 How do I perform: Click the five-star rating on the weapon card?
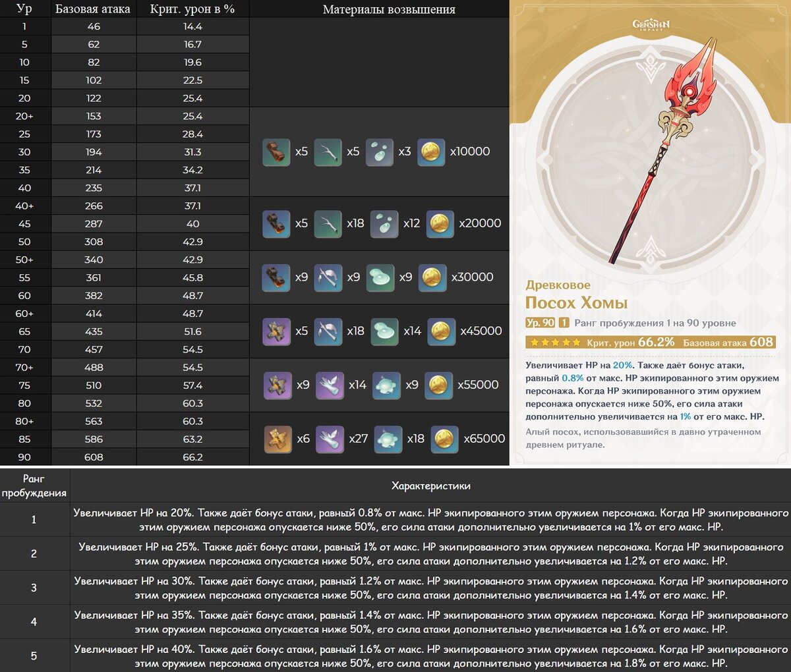[x=554, y=343]
